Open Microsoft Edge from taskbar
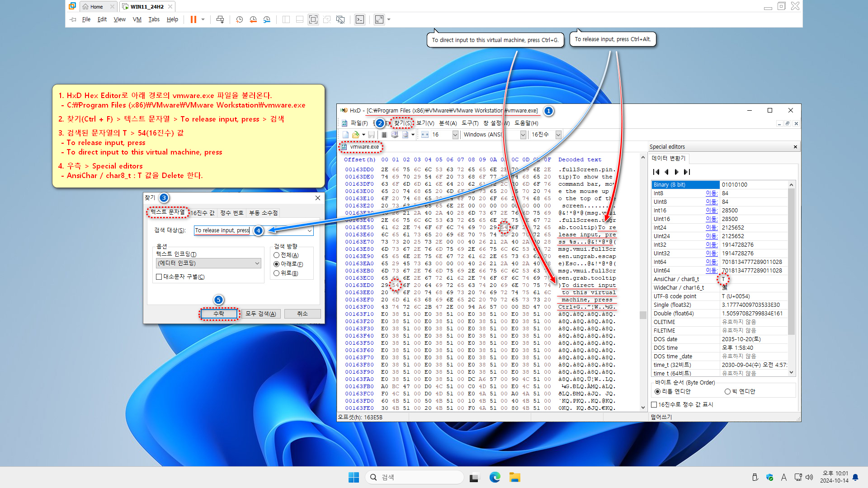Viewport: 868px width, 488px height. click(495, 477)
